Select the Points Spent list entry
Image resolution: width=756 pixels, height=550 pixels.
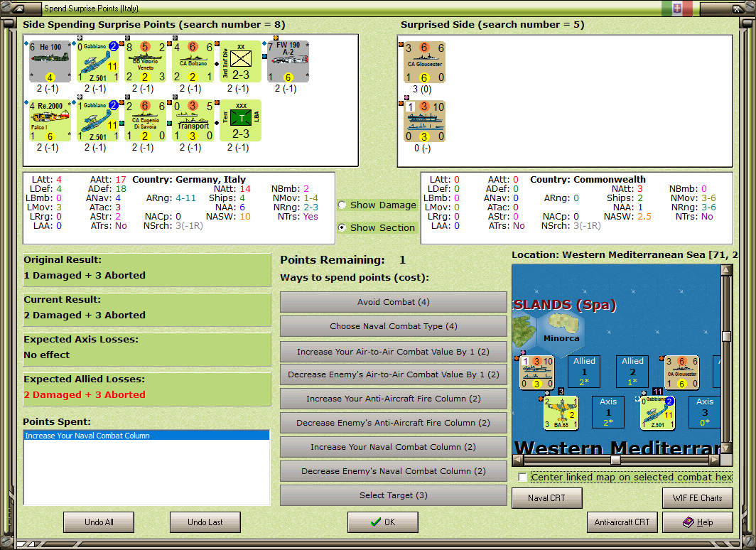coord(146,436)
